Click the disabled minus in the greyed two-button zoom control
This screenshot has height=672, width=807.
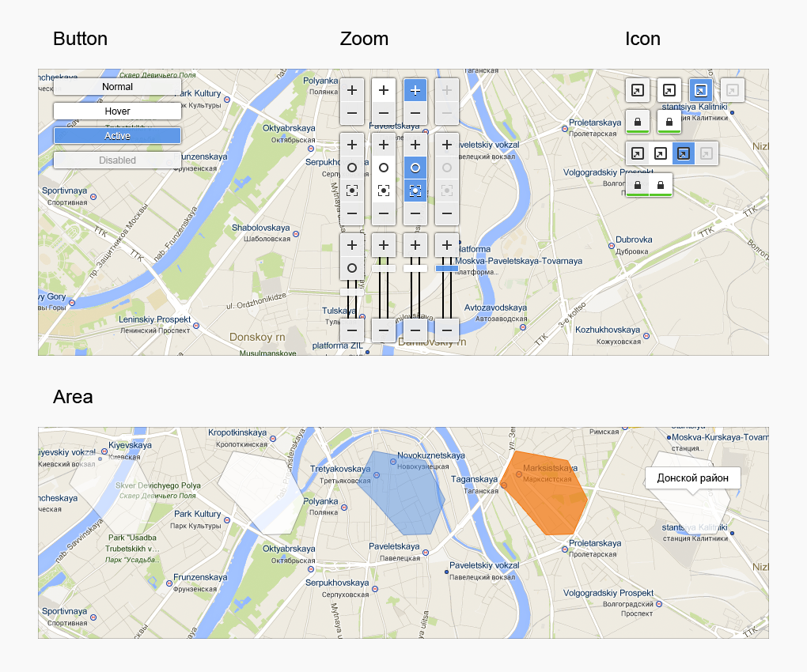tap(447, 113)
